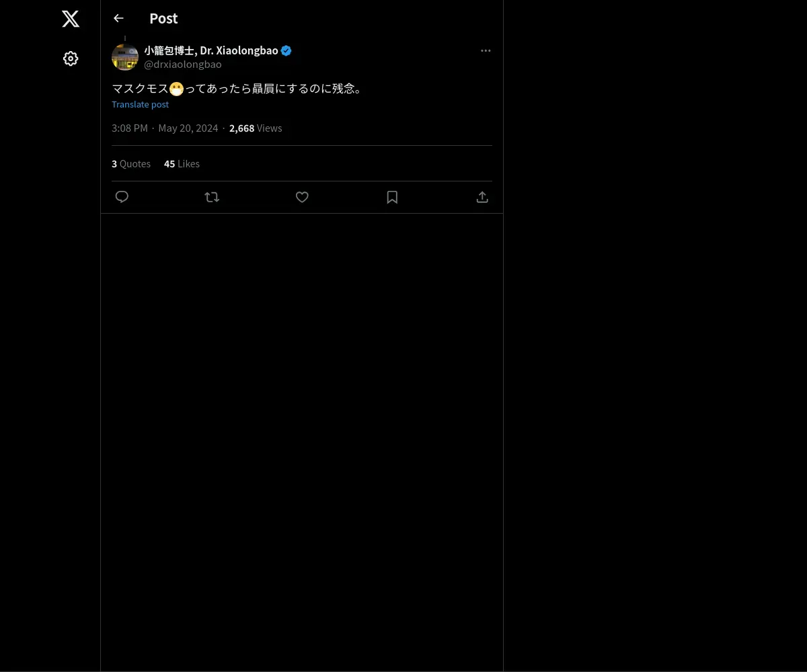Open settings via the gear icon
Viewport: 807px width, 672px height.
71,58
